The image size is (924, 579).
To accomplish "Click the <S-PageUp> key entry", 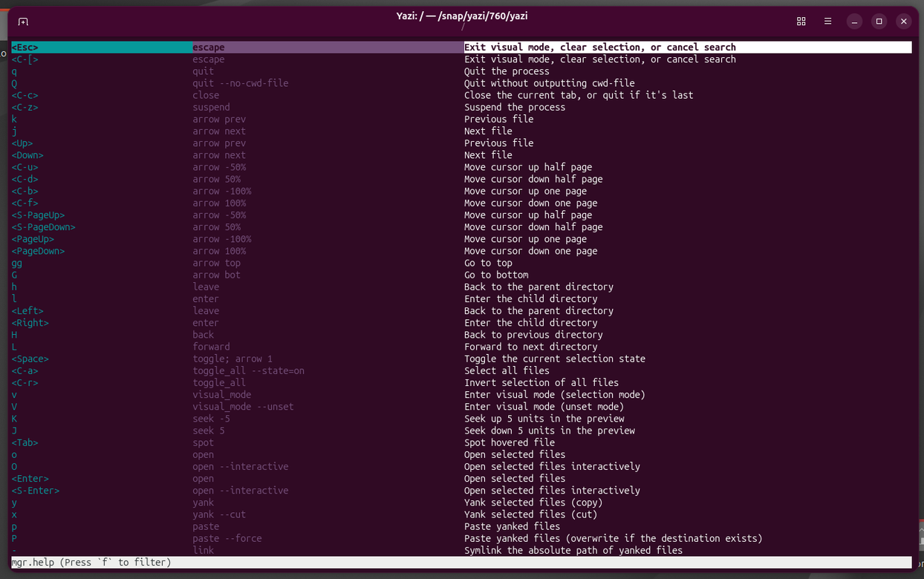I will click(x=39, y=215).
